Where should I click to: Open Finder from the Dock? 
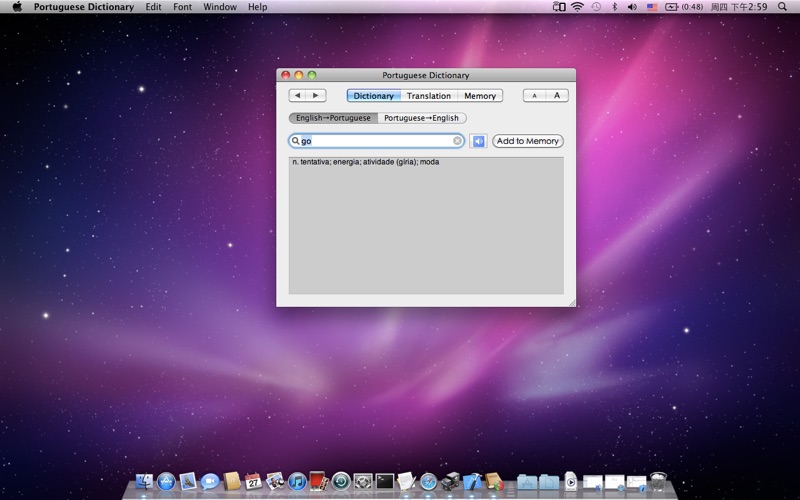[x=144, y=481]
